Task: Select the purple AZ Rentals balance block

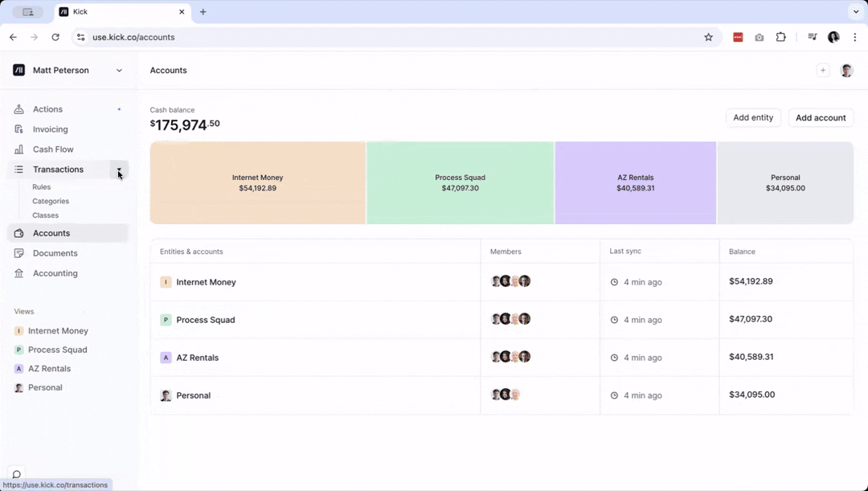Action: point(635,183)
